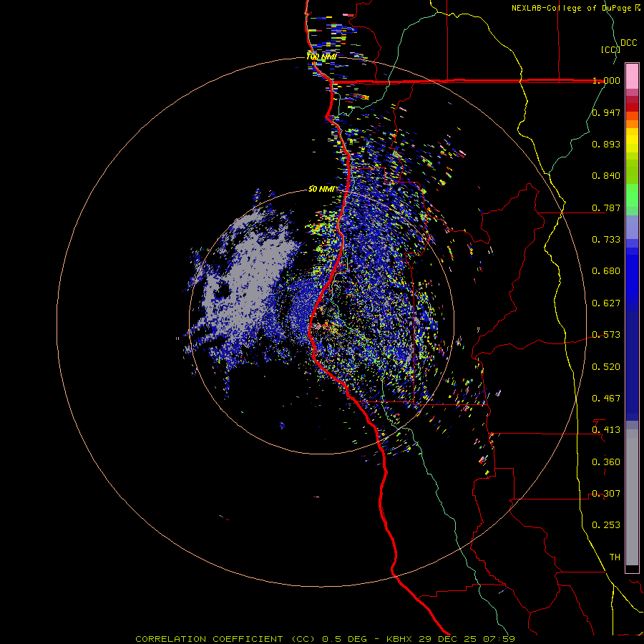Click the pink top segment of color bar

pos(632,77)
